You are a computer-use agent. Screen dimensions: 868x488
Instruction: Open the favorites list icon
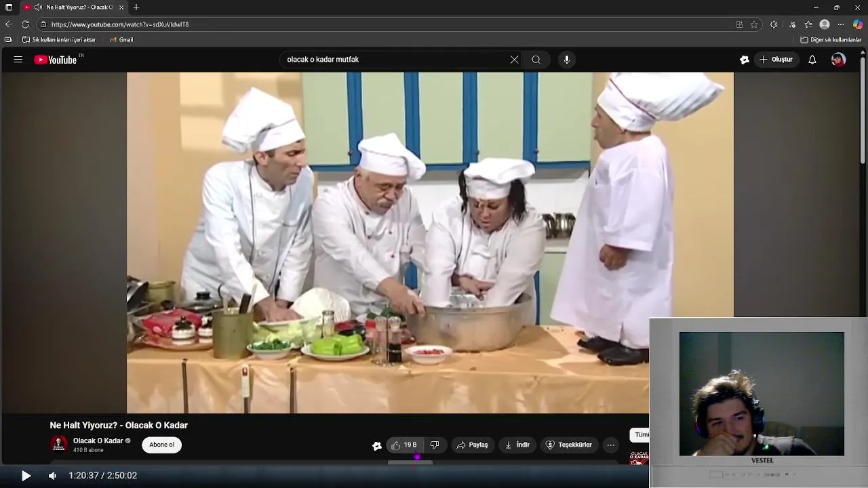(808, 24)
